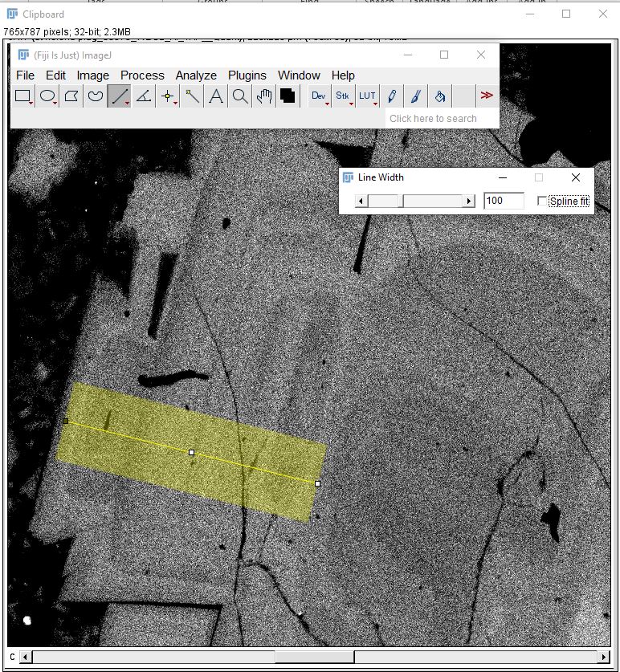Select the Magnifying glass zoom tool

point(240,96)
